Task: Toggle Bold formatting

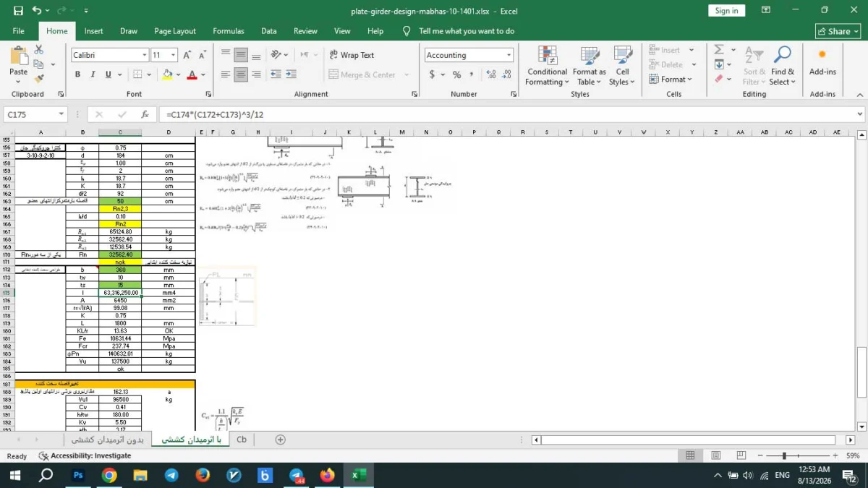Action: click(77, 74)
